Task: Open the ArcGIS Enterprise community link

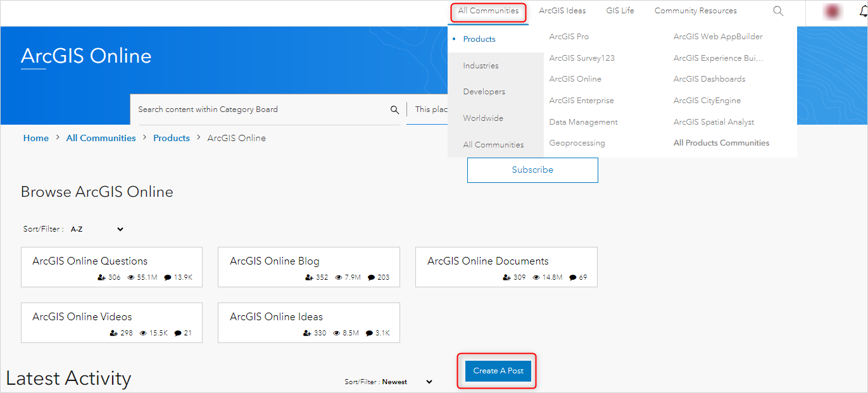Action: tap(581, 101)
